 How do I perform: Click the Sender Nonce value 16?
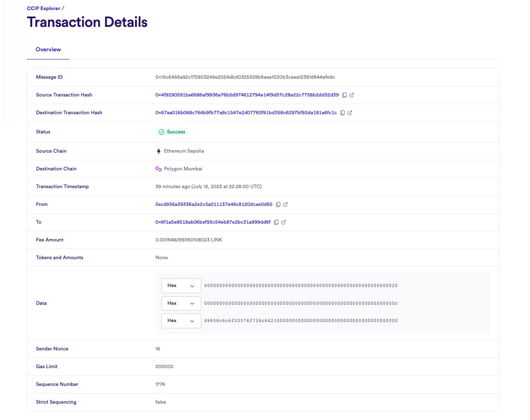(x=158, y=349)
